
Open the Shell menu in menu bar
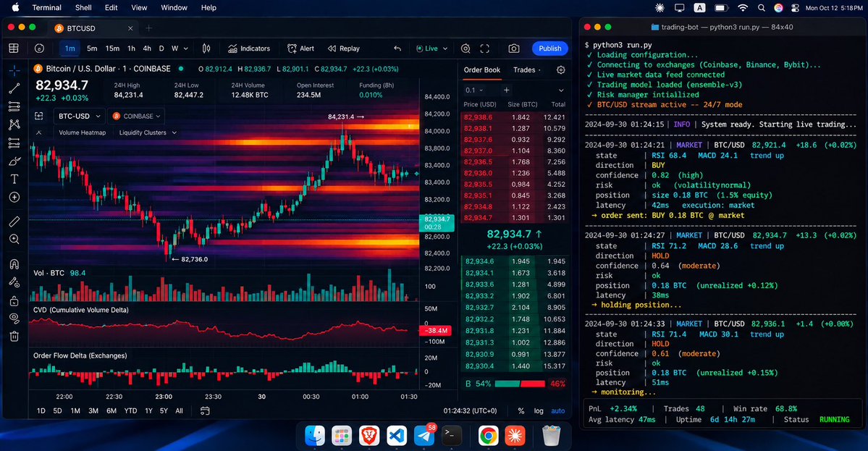click(83, 8)
